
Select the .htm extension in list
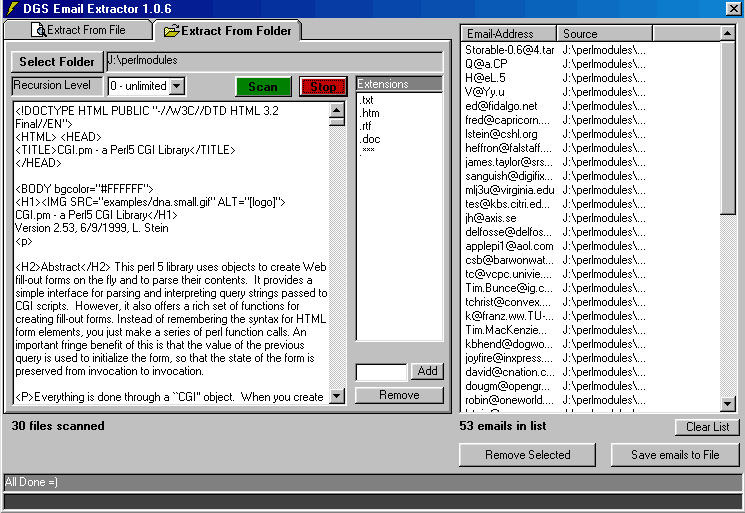pyautogui.click(x=368, y=113)
